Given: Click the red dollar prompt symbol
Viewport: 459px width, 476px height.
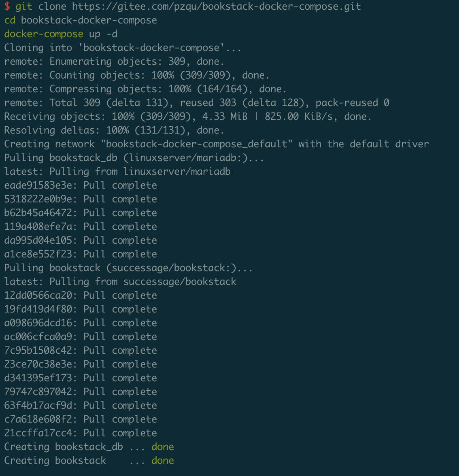Looking at the screenshot, I should point(7,6).
